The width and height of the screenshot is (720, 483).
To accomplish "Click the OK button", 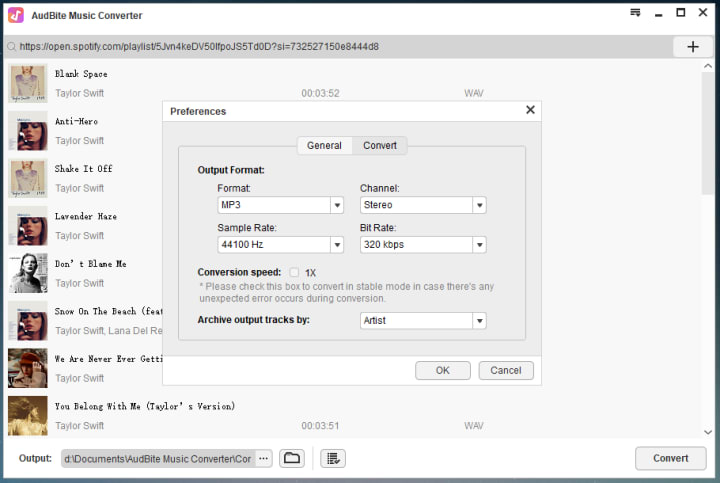I will [443, 371].
